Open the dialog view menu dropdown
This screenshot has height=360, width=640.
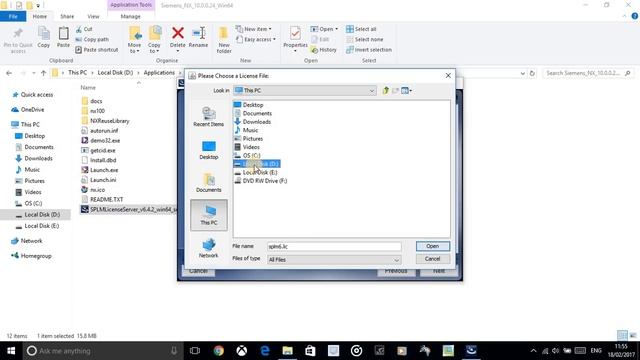coord(407,90)
